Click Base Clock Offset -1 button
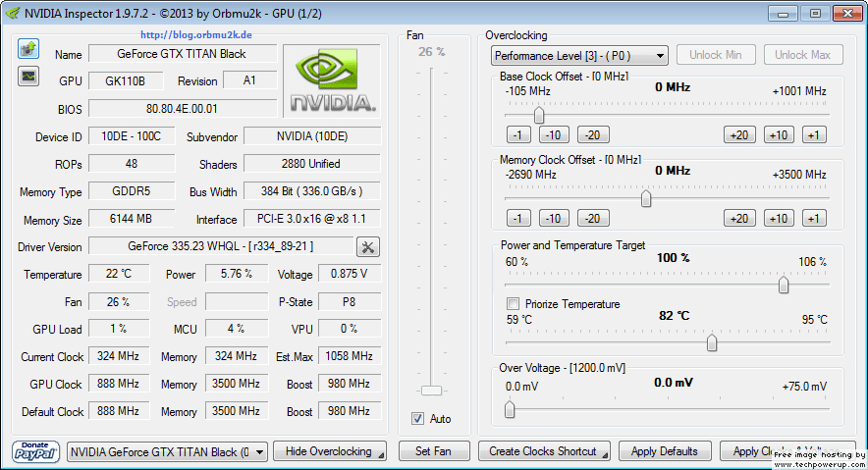Viewport: 868px width, 470px height. coord(518,135)
